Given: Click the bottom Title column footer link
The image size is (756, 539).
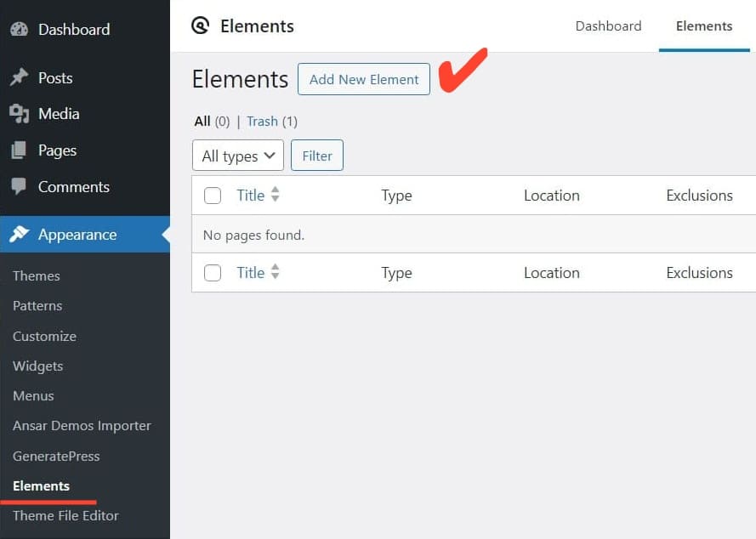Looking at the screenshot, I should pyautogui.click(x=251, y=272).
